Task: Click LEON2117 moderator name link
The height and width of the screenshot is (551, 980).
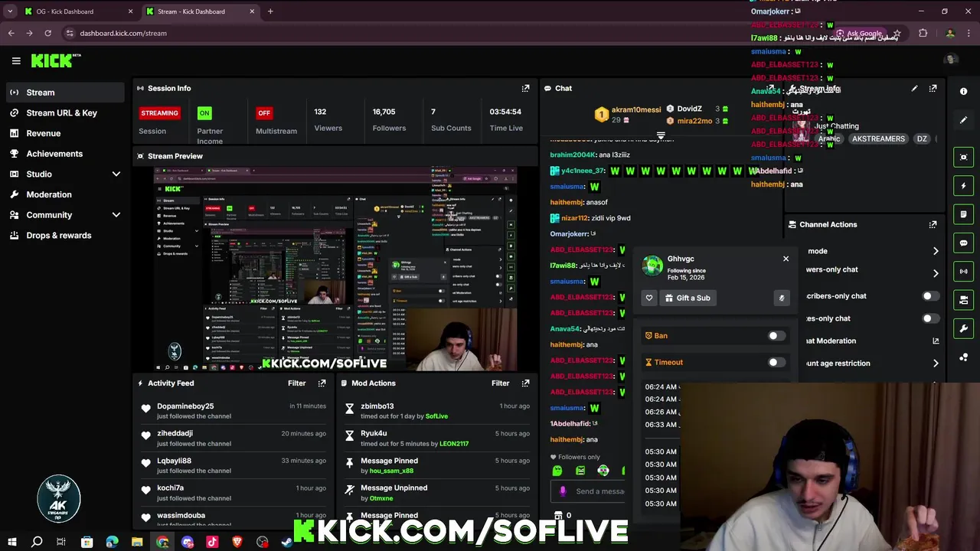Action: (x=454, y=444)
